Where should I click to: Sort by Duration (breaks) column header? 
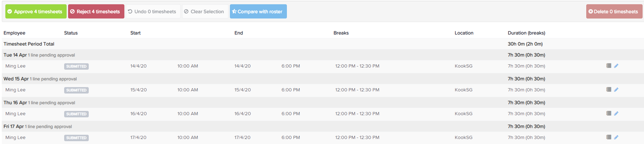click(x=526, y=33)
